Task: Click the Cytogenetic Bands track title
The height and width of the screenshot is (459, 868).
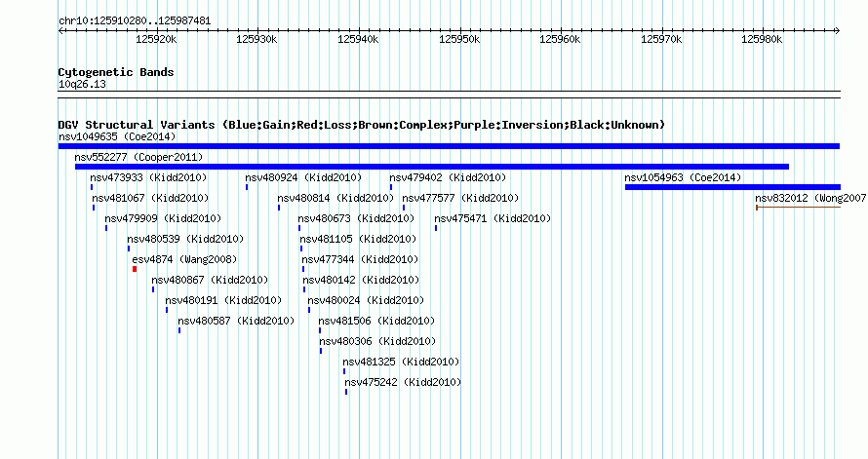Action: [x=116, y=72]
